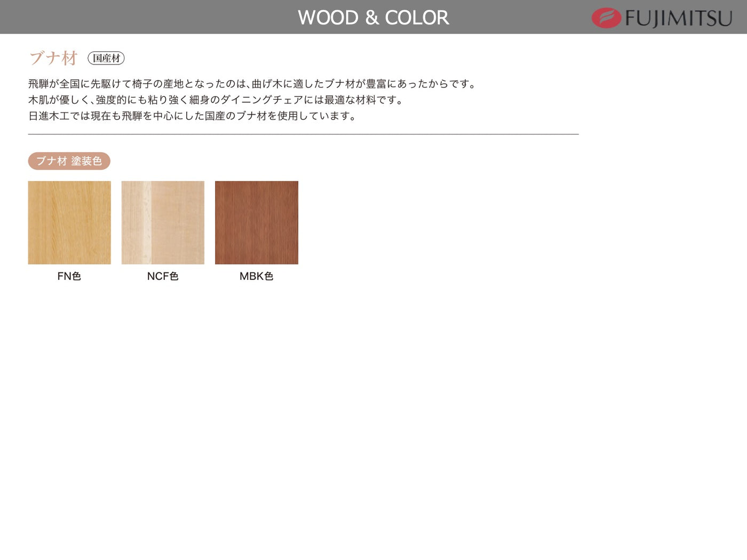
Task: Click the ブナ材 heading
Action: [x=53, y=58]
